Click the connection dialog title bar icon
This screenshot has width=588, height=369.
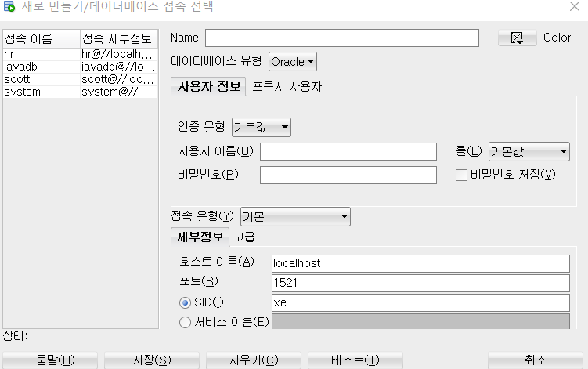point(9,6)
